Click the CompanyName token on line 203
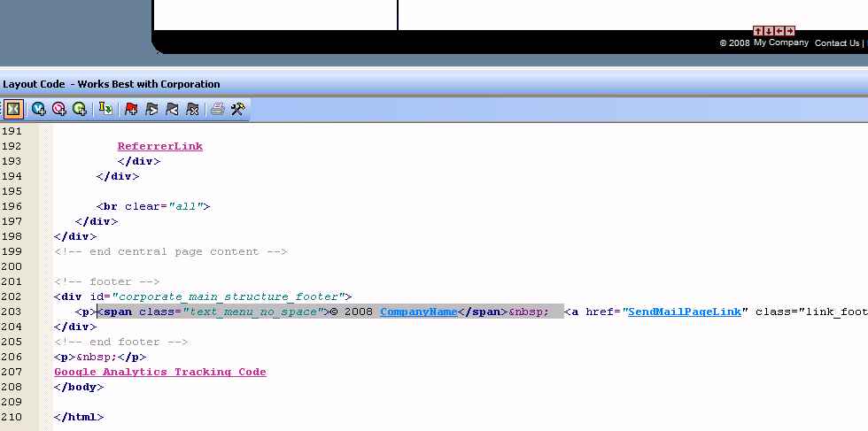Viewport: 868px width, 431px height. [418, 312]
